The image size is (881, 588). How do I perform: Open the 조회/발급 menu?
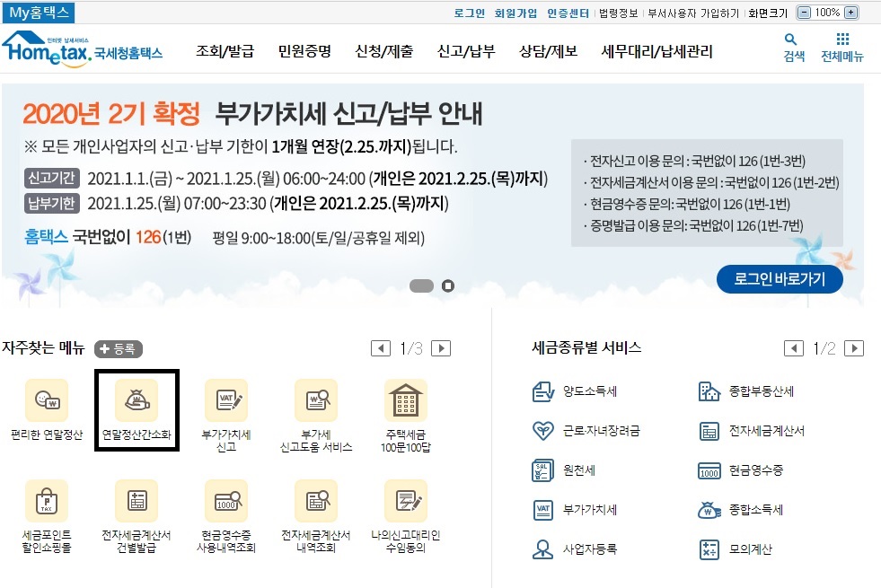pos(225,52)
